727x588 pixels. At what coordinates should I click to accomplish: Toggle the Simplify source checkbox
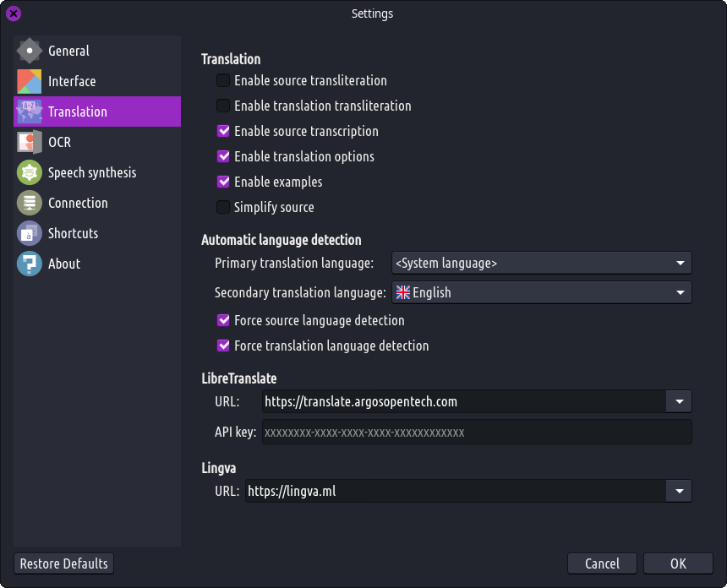tap(223, 207)
